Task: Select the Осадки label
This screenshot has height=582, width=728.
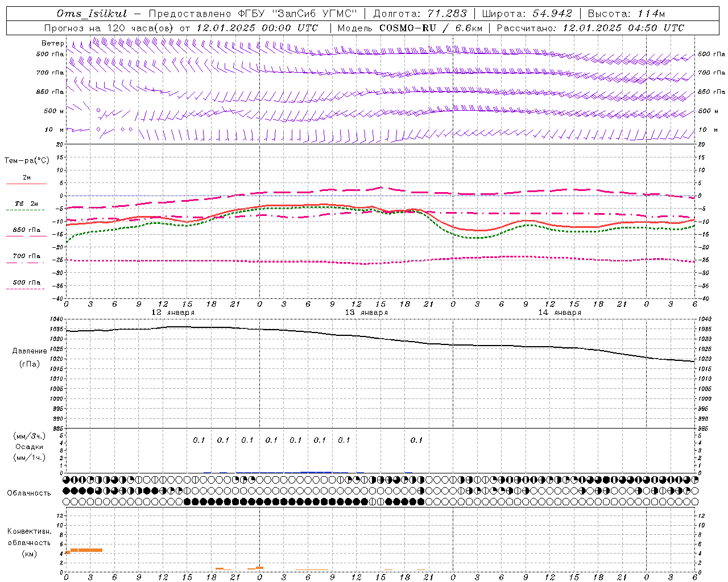Action: pyautogui.click(x=30, y=447)
